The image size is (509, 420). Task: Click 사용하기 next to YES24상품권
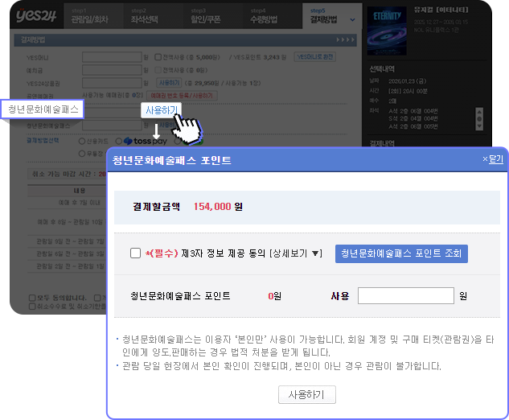click(x=169, y=83)
